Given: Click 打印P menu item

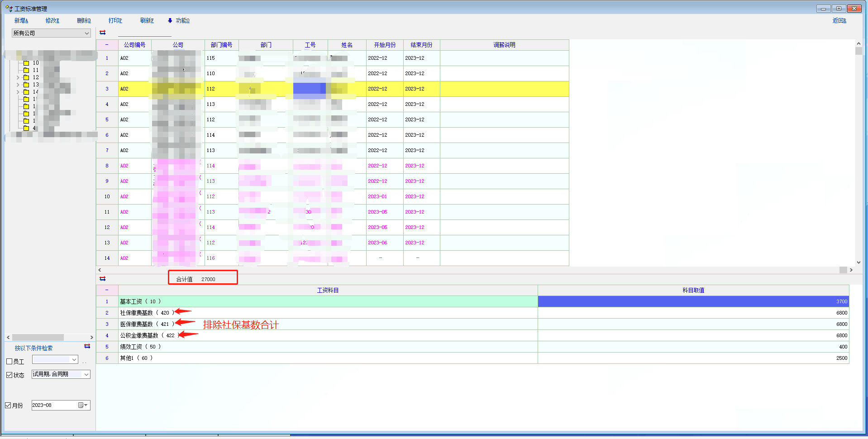Looking at the screenshot, I should pos(115,20).
